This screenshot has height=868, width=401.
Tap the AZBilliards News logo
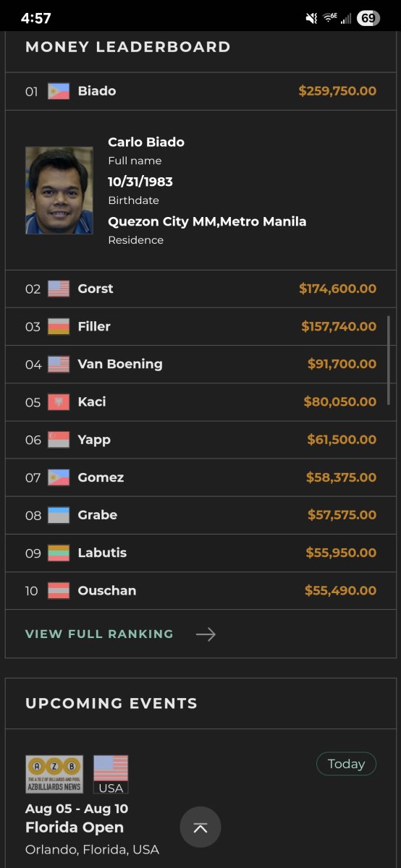(x=54, y=774)
